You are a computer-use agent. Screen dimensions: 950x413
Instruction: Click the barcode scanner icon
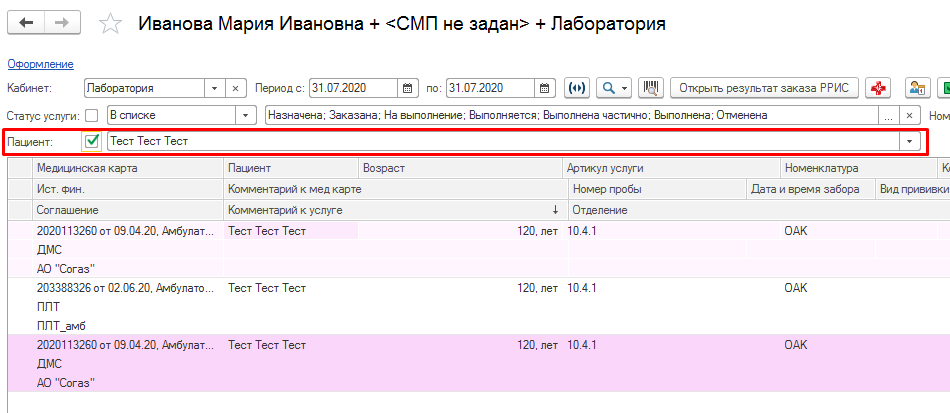pos(652,88)
